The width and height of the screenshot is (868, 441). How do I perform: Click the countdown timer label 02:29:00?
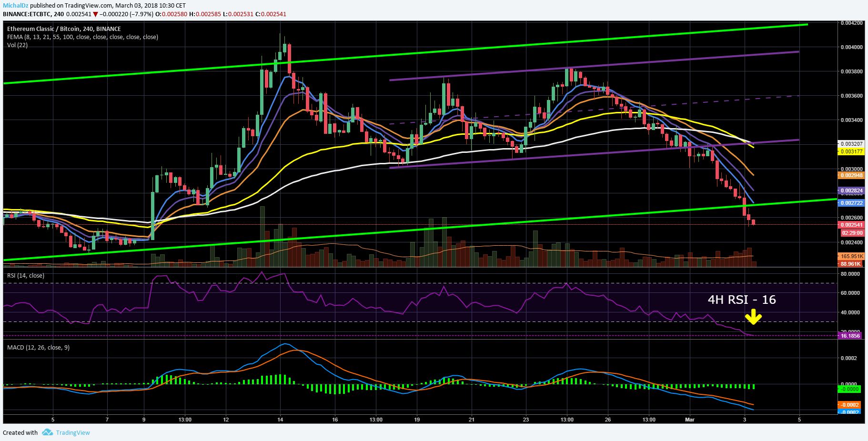pyautogui.click(x=852, y=233)
